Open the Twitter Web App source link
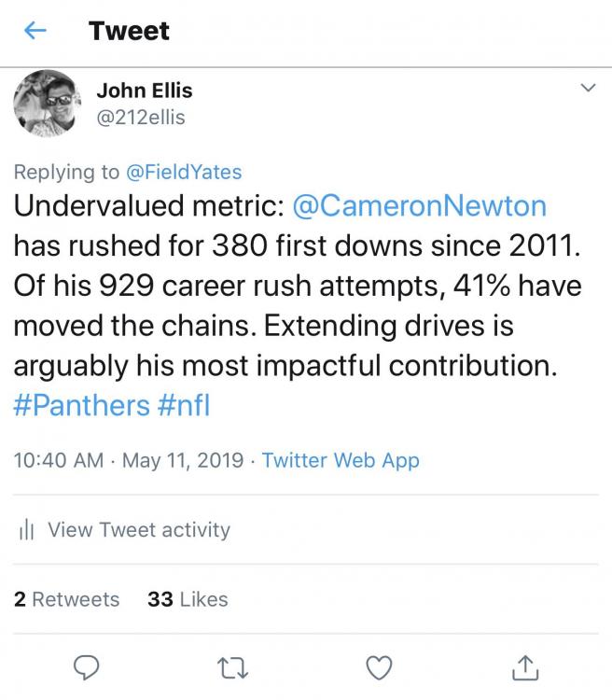 pyautogui.click(x=341, y=460)
